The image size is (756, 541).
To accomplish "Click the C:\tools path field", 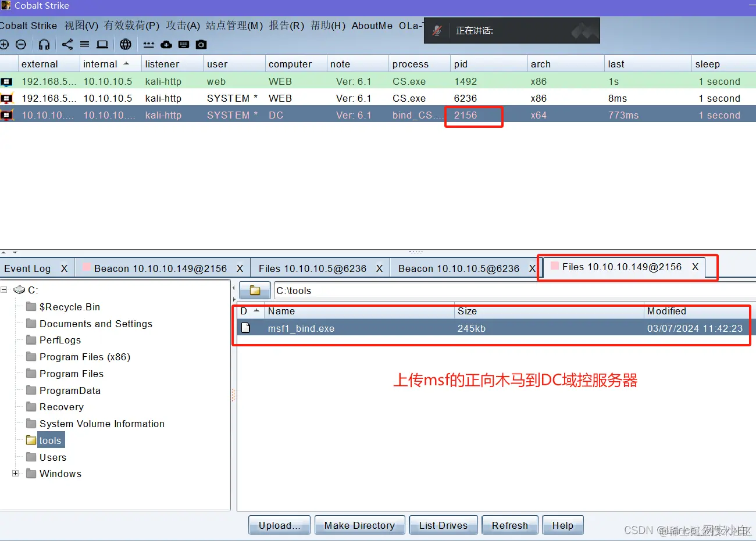I will (x=515, y=291).
